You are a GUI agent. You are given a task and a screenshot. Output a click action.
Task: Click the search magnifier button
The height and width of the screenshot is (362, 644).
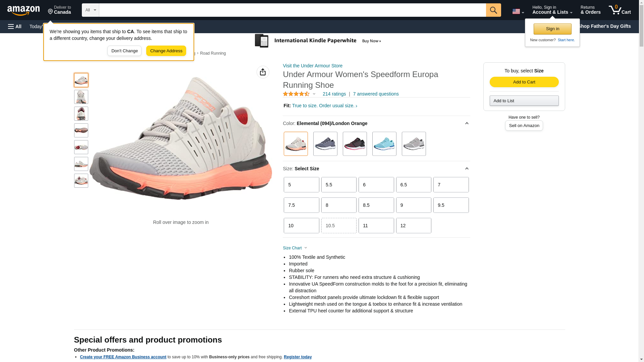point(493,10)
